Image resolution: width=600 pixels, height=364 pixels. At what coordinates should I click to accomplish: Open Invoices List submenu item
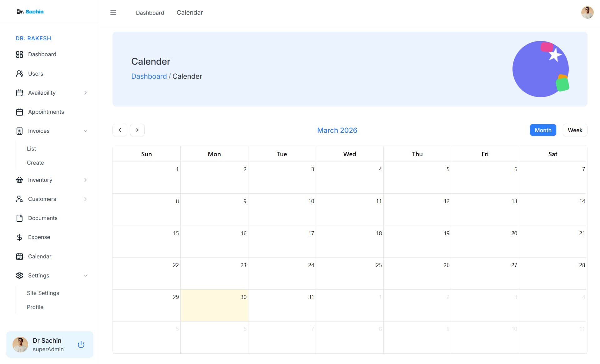(x=31, y=148)
